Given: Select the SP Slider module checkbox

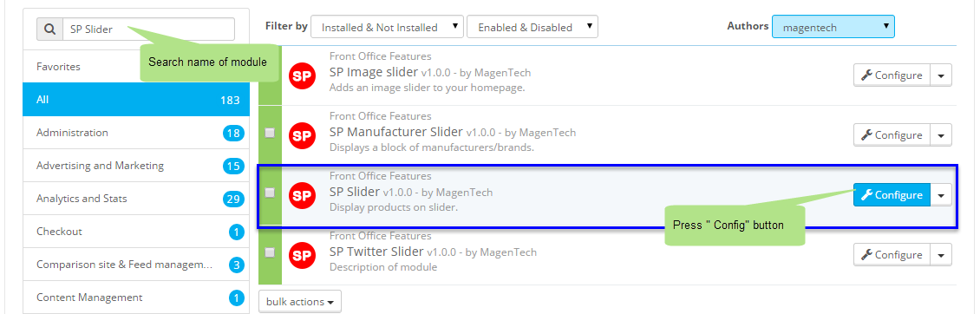Looking at the screenshot, I should tap(270, 193).
